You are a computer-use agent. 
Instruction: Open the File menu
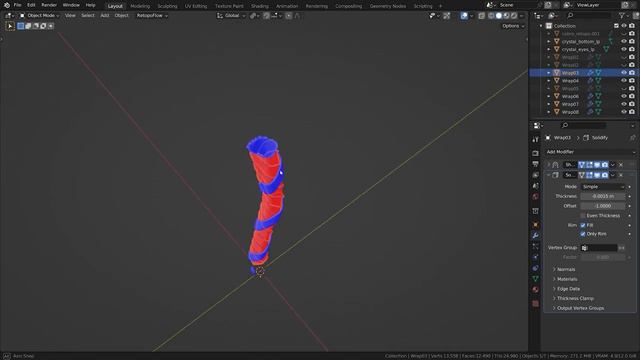tap(18, 5)
